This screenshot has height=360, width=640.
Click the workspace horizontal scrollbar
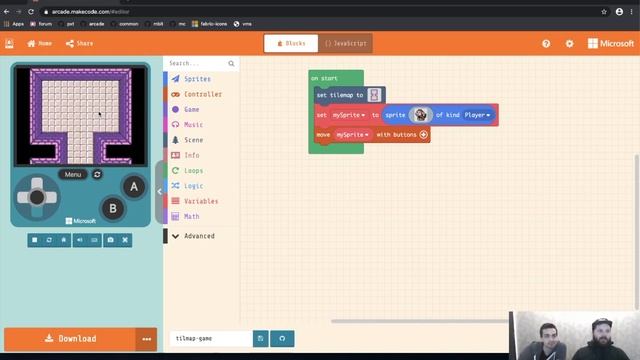(420, 321)
